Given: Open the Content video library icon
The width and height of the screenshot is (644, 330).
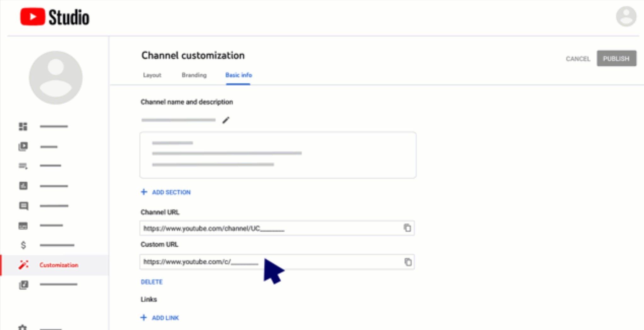Looking at the screenshot, I should coord(23,146).
